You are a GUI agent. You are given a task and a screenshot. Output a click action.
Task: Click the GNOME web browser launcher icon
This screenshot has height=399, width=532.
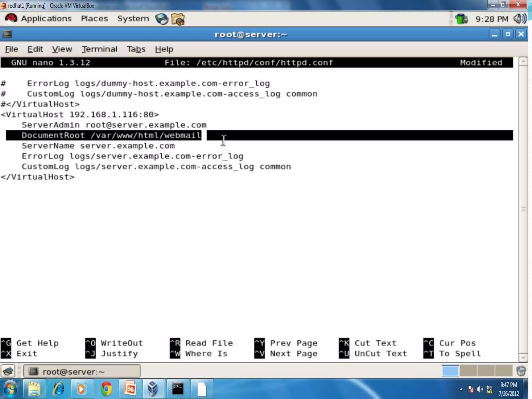[x=162, y=19]
